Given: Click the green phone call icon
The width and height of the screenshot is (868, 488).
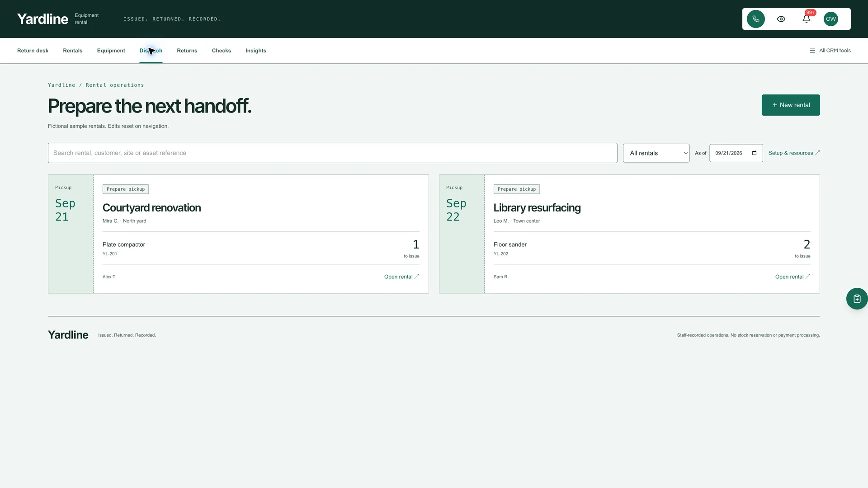Looking at the screenshot, I should [x=755, y=19].
